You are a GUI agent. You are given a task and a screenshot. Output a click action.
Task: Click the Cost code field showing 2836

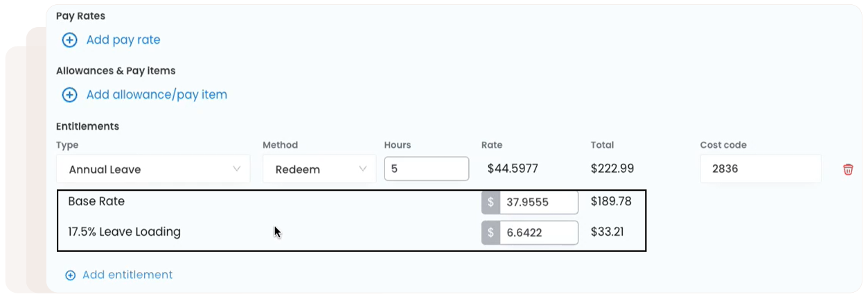pyautogui.click(x=760, y=169)
